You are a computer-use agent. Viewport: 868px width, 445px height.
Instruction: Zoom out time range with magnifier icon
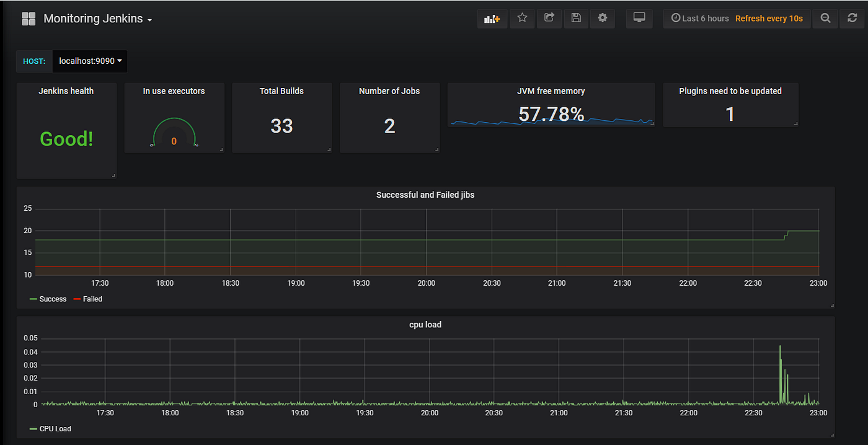825,18
